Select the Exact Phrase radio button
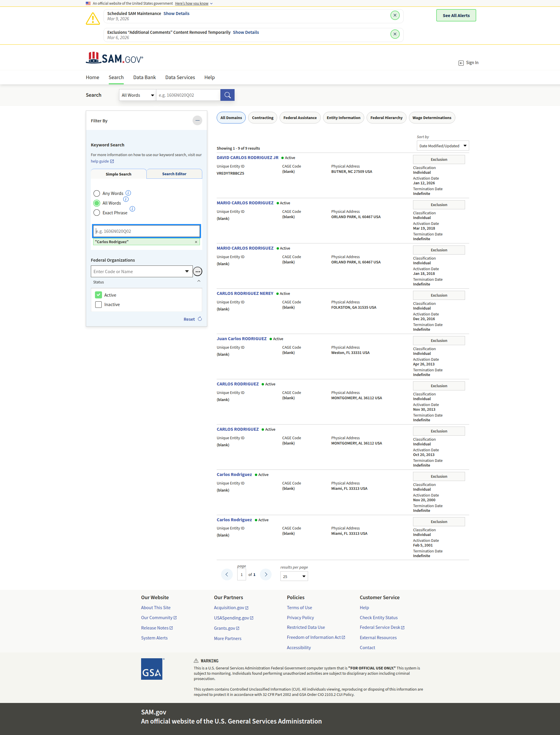 [x=97, y=213]
